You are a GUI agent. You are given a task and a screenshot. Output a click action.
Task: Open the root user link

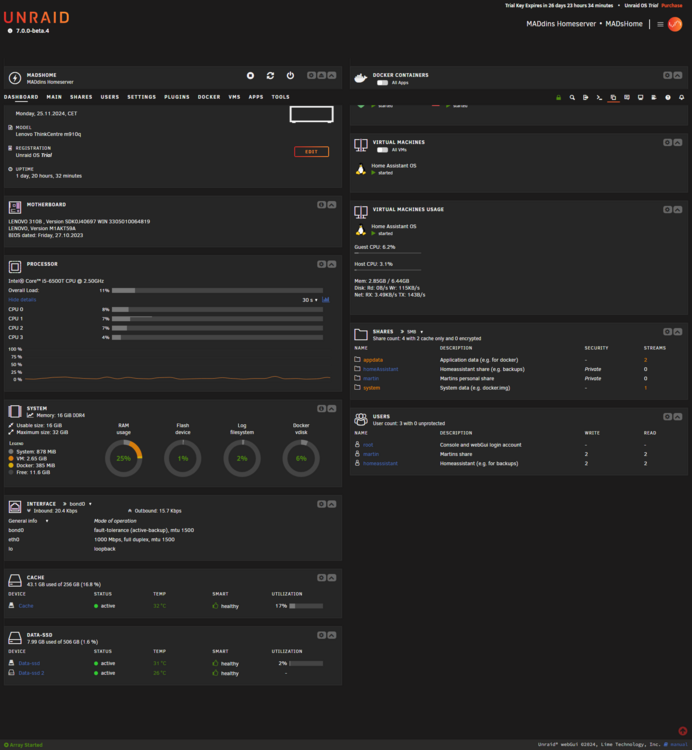pos(368,445)
